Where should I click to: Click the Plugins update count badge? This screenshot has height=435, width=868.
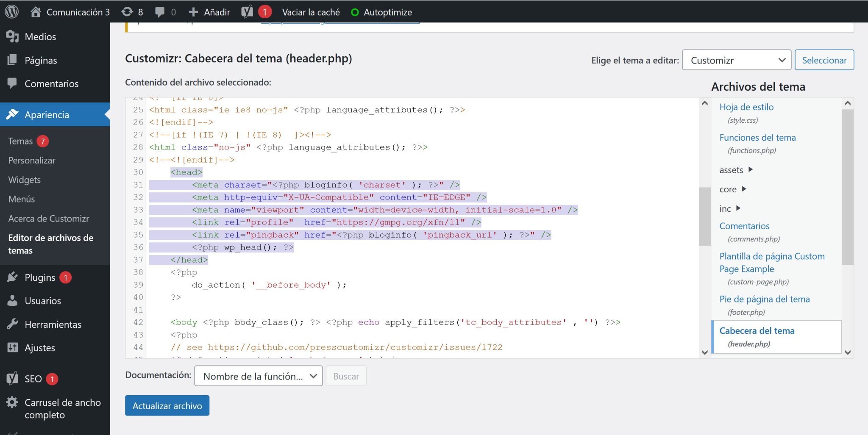(x=65, y=277)
